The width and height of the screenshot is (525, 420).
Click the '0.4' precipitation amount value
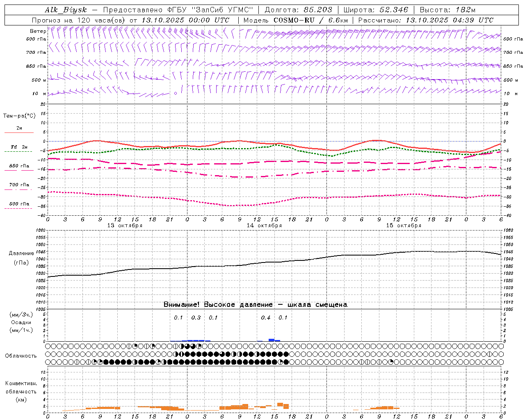coord(266,318)
